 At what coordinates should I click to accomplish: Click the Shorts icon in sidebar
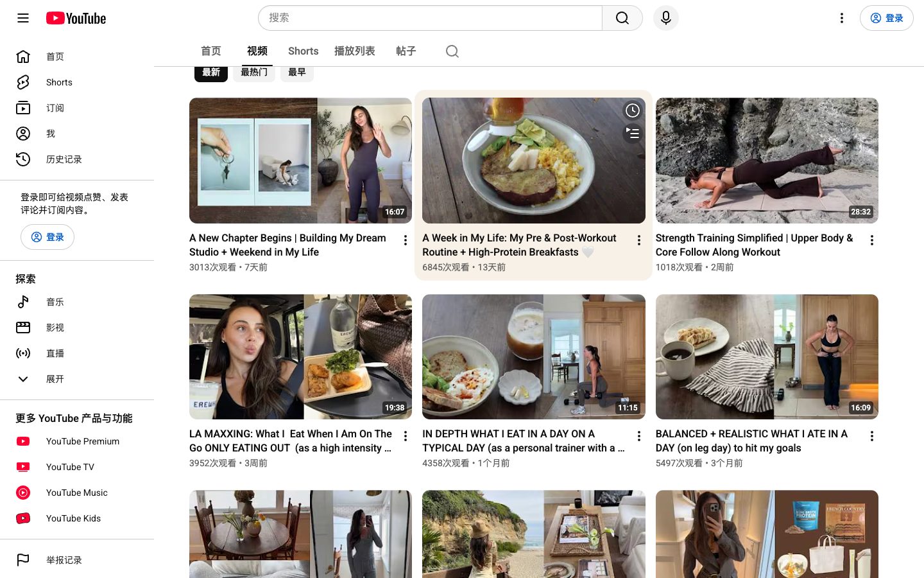(x=23, y=82)
